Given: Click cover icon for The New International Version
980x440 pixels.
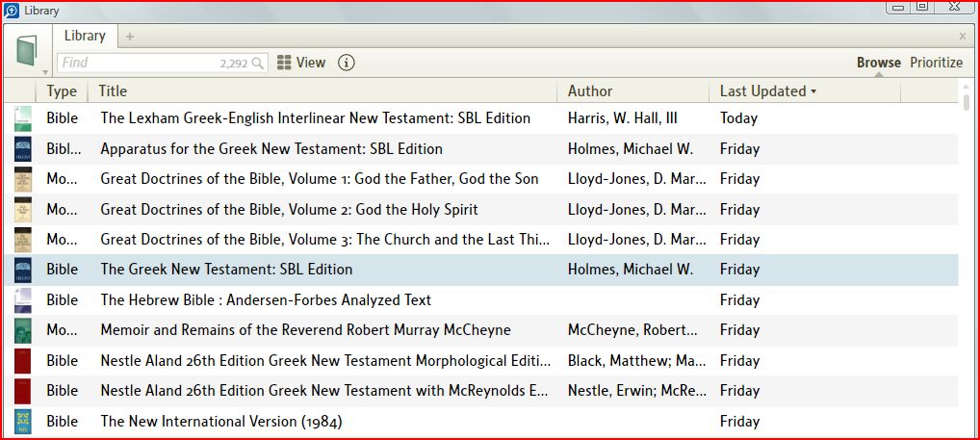Looking at the screenshot, I should 23,422.
